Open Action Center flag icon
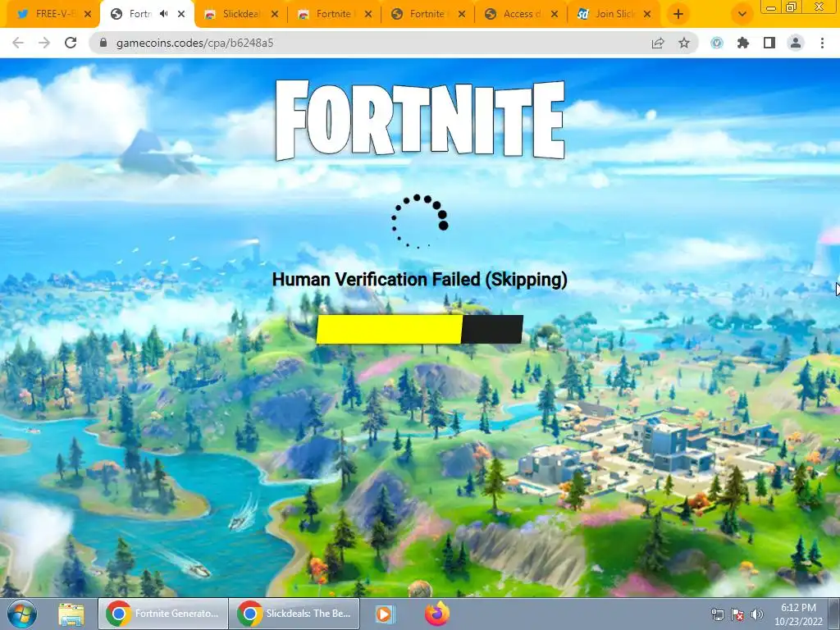This screenshot has height=630, width=840. click(737, 614)
